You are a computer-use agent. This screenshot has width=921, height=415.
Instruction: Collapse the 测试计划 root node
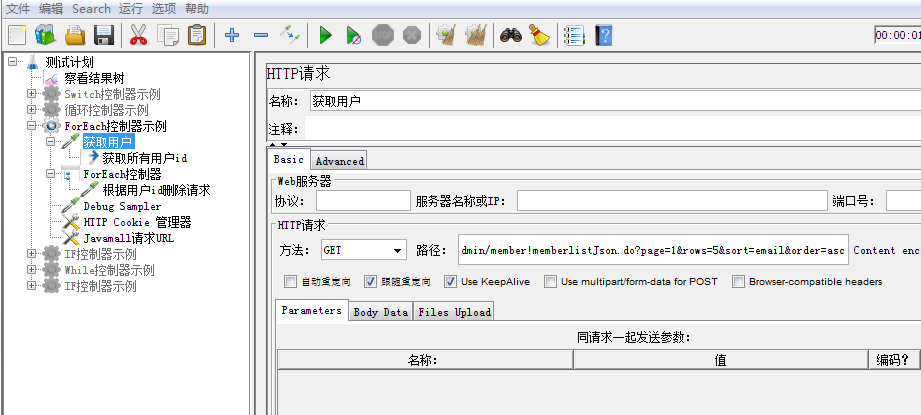pos(12,62)
